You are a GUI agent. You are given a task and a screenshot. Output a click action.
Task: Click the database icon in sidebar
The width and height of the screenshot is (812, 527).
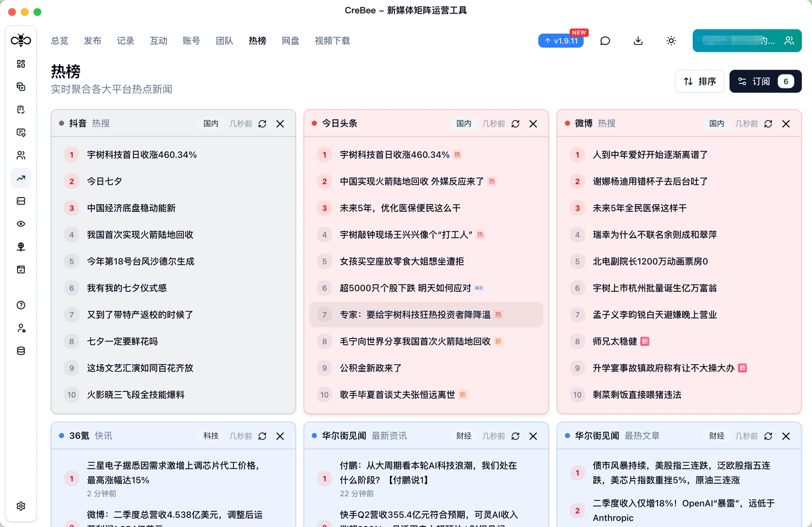coord(21,351)
